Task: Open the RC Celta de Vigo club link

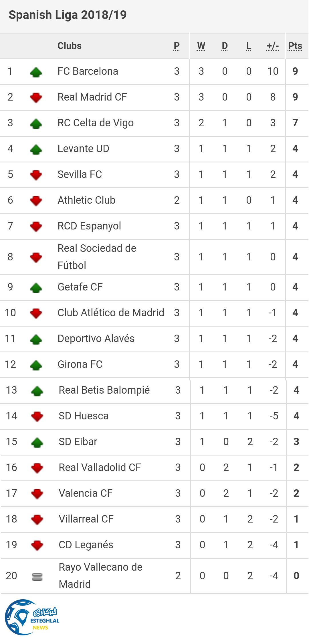Action: coord(96,123)
